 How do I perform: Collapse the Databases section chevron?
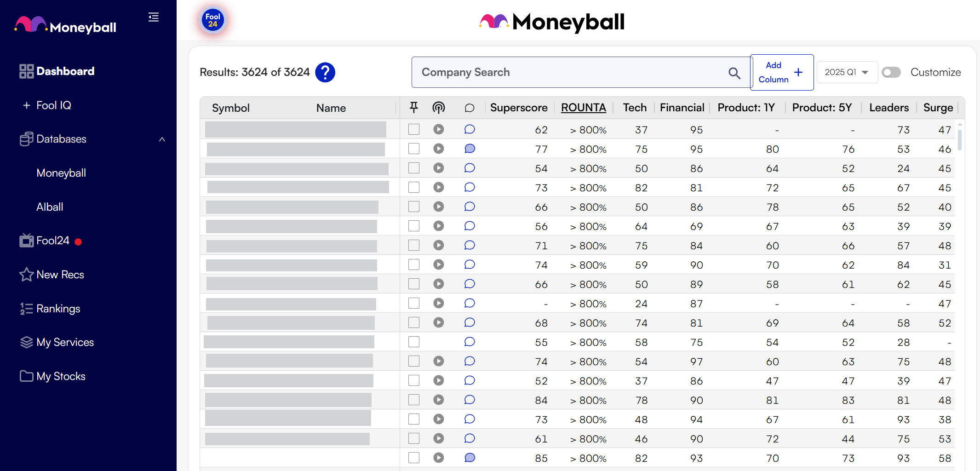[x=162, y=139]
